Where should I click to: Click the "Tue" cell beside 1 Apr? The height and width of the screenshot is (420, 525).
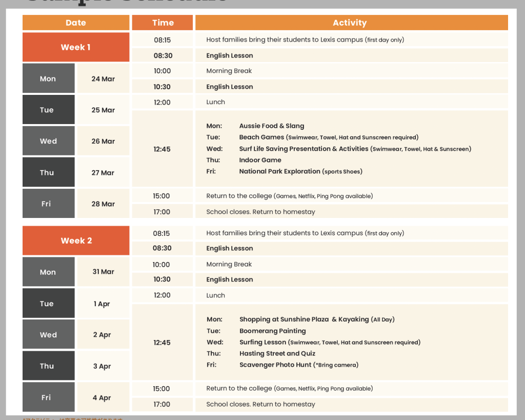[x=49, y=303]
